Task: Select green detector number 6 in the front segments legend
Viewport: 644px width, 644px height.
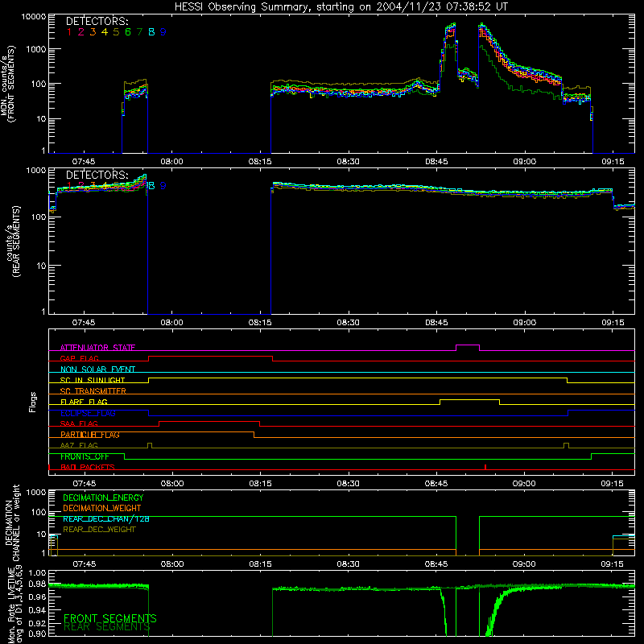Action: [128, 31]
